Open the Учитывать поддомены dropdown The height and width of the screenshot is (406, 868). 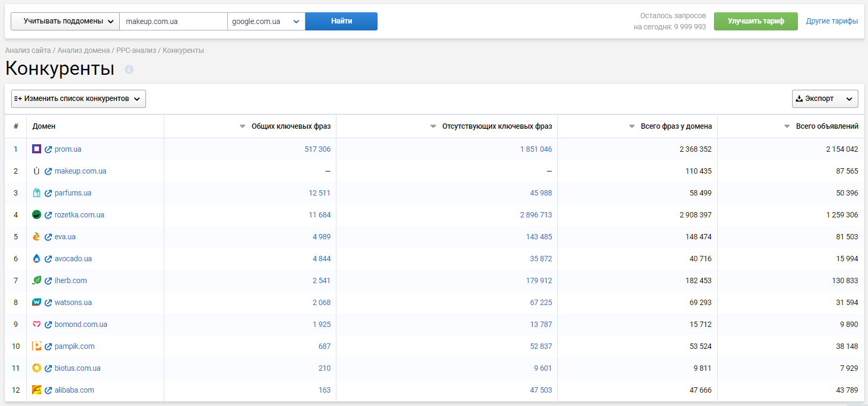click(x=65, y=21)
